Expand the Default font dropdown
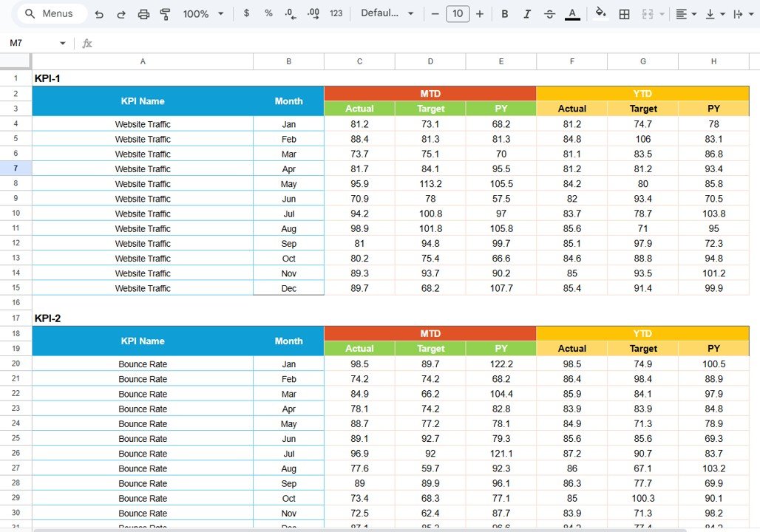 pyautogui.click(x=387, y=14)
